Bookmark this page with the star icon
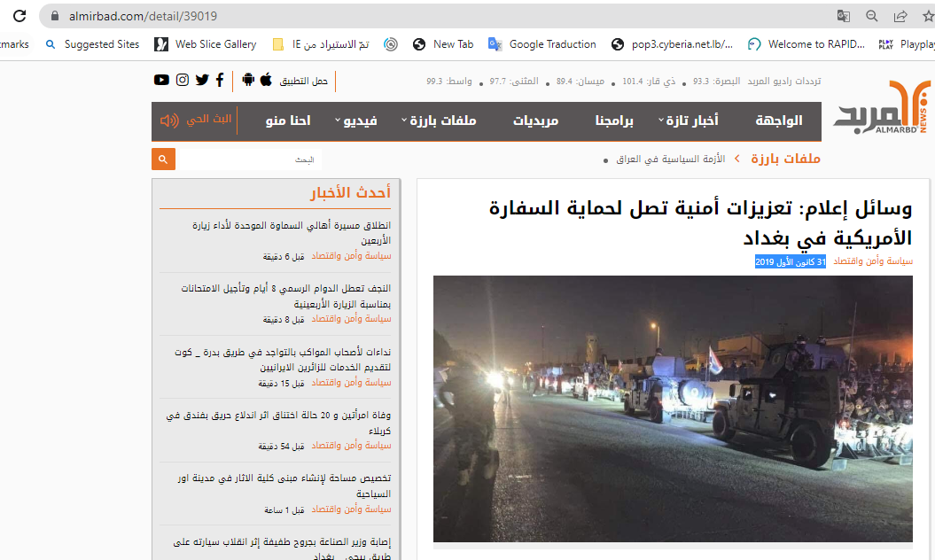This screenshot has width=935, height=560. [x=926, y=16]
